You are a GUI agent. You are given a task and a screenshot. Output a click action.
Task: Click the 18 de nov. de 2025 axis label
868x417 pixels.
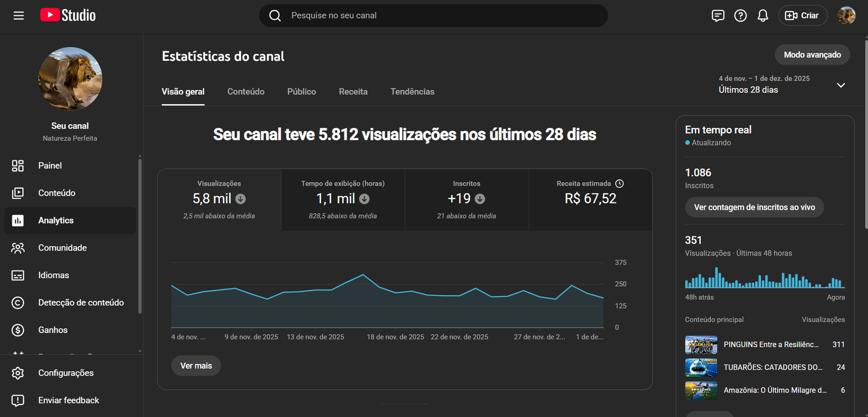[395, 337]
